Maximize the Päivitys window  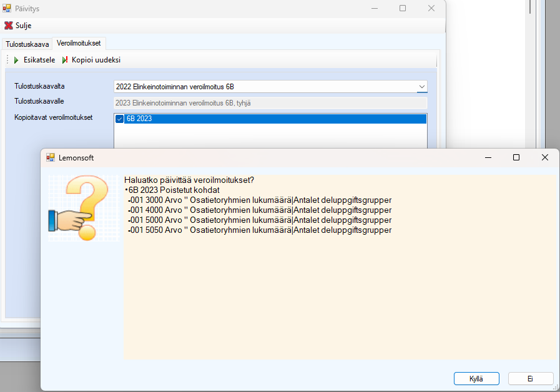pyautogui.click(x=403, y=8)
